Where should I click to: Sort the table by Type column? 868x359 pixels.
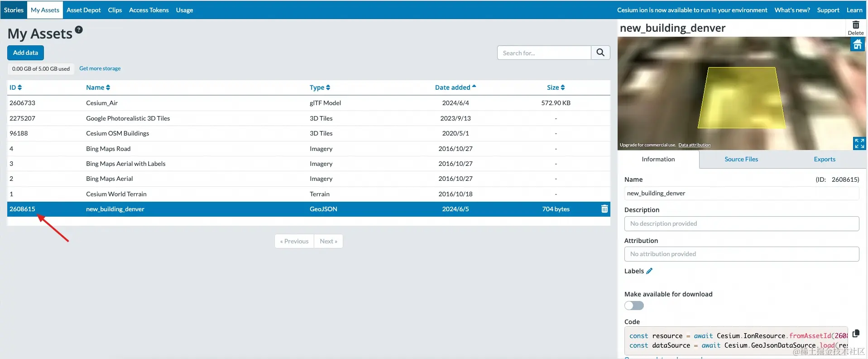pyautogui.click(x=320, y=87)
